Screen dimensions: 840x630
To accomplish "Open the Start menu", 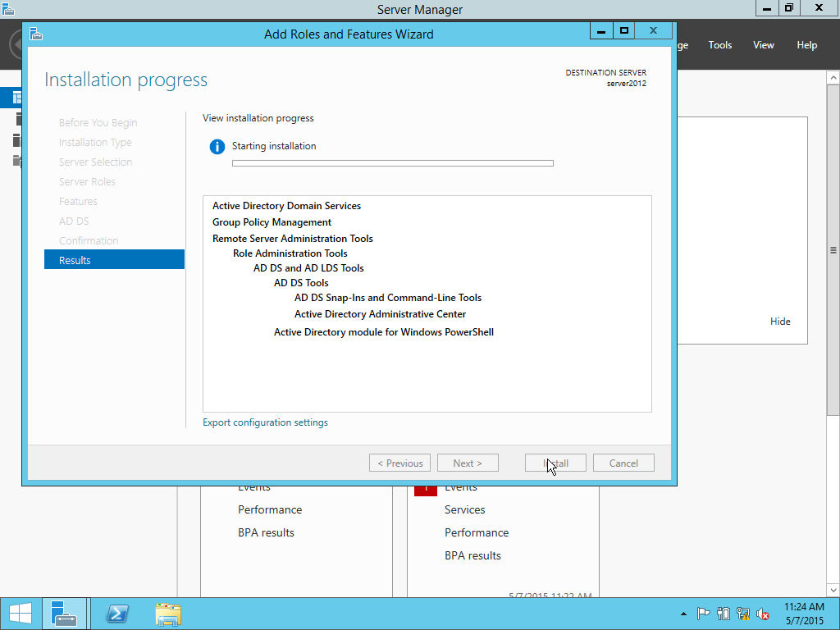I will coord(19,613).
